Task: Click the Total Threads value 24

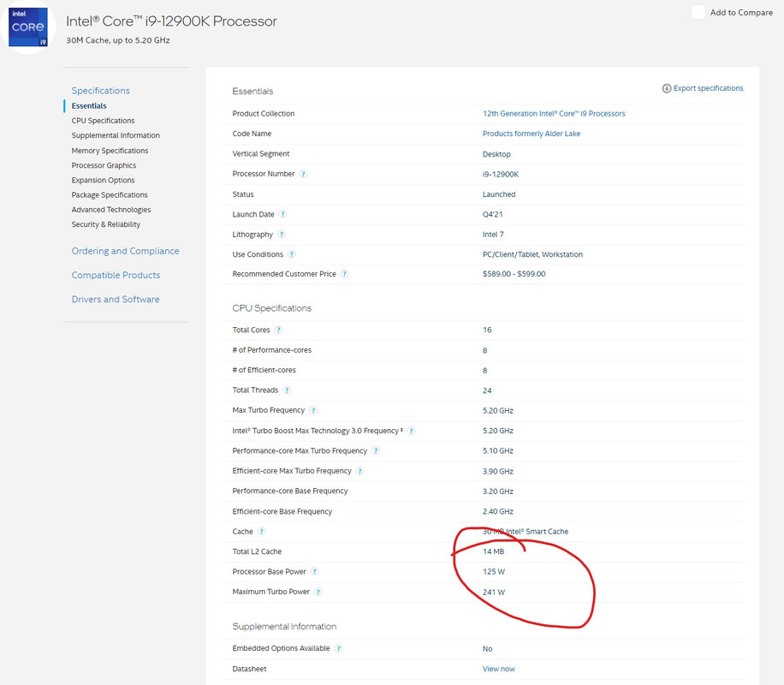Action: tap(487, 390)
